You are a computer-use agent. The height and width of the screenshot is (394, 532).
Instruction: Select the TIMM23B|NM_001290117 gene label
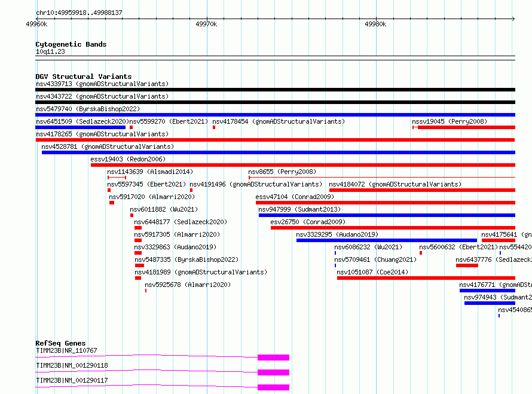click(72, 380)
